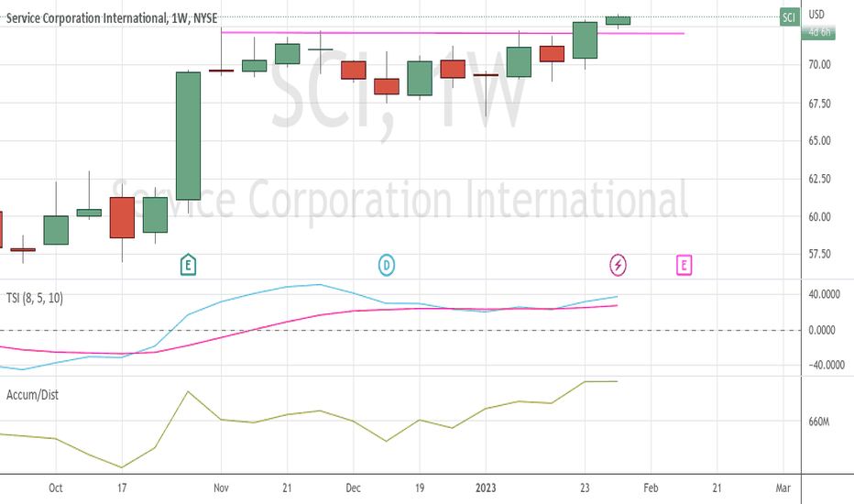
Task: Click the 62.50 price axis label
Action: point(819,179)
